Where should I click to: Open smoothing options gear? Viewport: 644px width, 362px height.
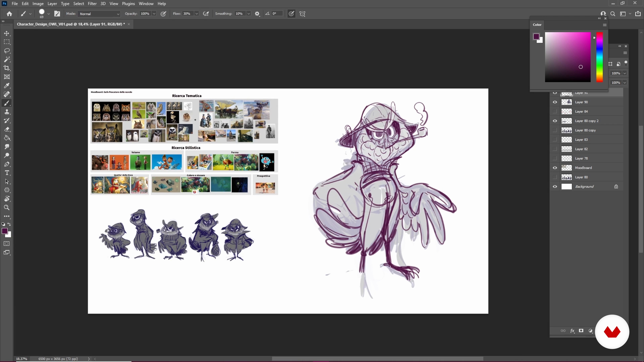[x=257, y=14]
